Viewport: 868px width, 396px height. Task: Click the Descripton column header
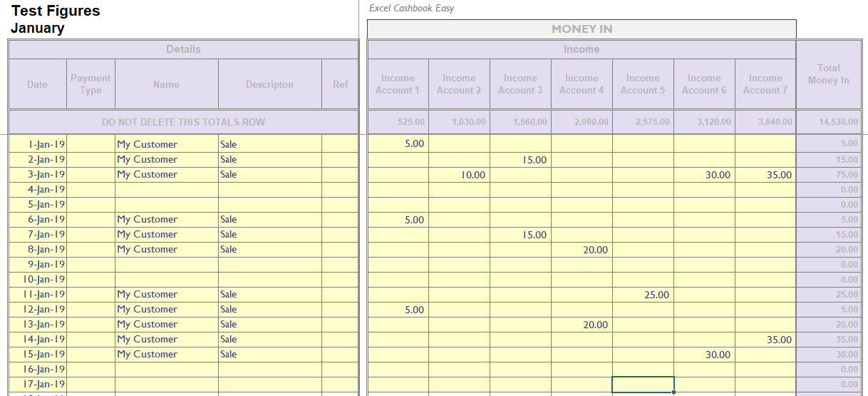(269, 84)
